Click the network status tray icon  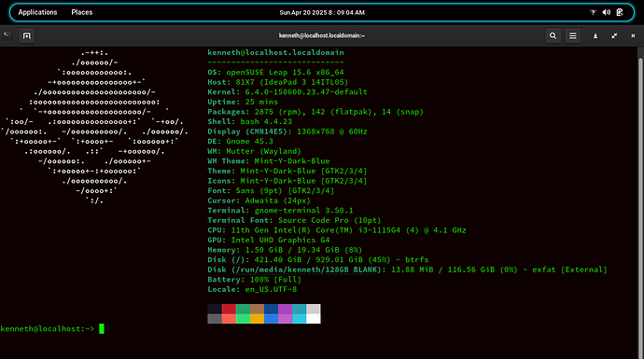593,12
